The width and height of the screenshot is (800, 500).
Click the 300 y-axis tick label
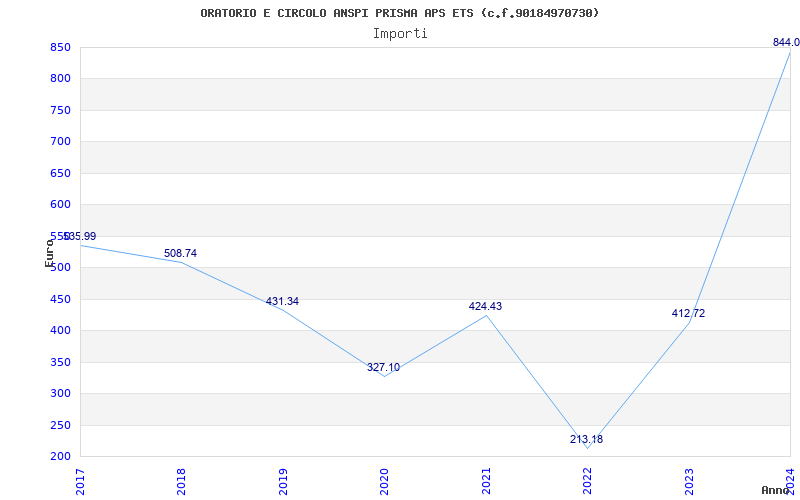(x=59, y=393)
